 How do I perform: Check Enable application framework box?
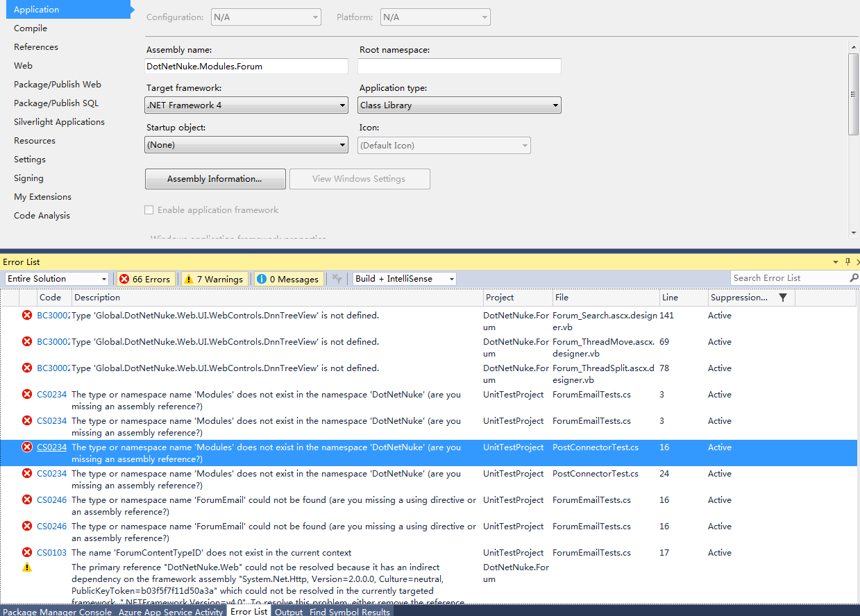(x=149, y=210)
